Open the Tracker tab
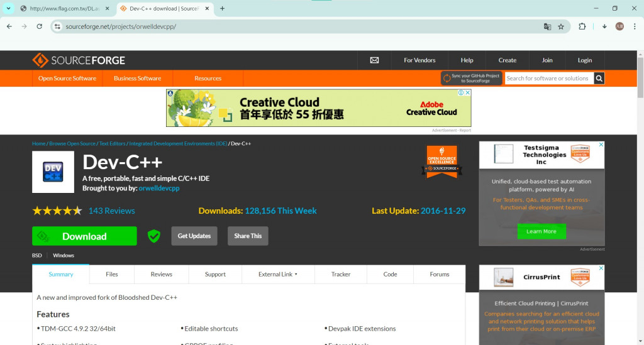 [x=341, y=274]
